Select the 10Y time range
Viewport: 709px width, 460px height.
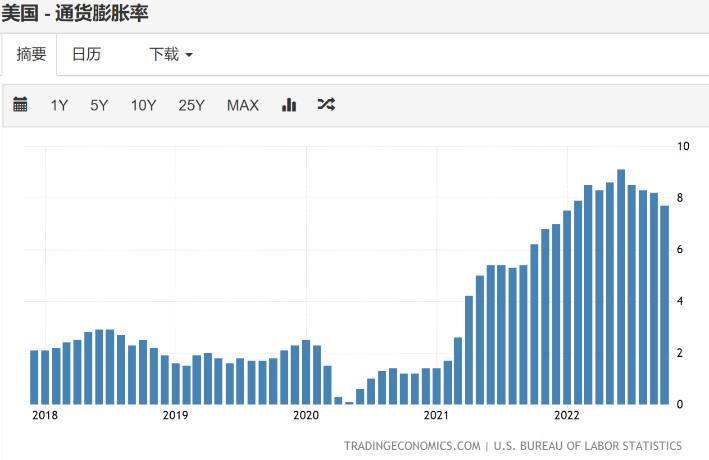tap(143, 105)
